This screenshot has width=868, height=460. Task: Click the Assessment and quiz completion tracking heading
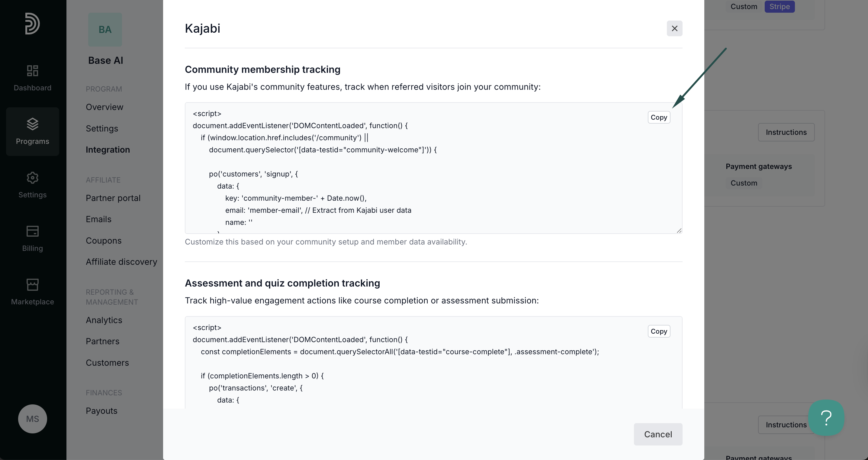282,283
